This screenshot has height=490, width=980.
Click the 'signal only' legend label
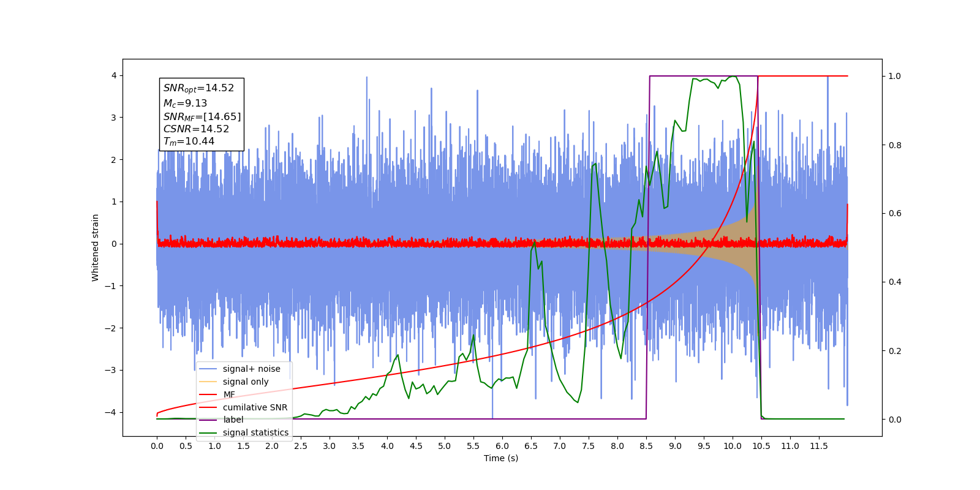pyautogui.click(x=246, y=382)
